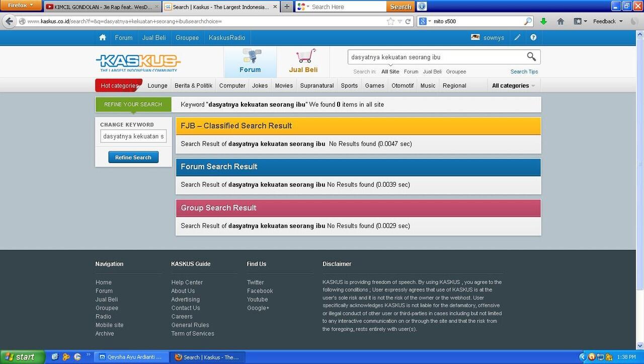Click the pencil icon next to sownys
Image resolution: width=644 pixels, height=364 pixels.
pyautogui.click(x=517, y=37)
